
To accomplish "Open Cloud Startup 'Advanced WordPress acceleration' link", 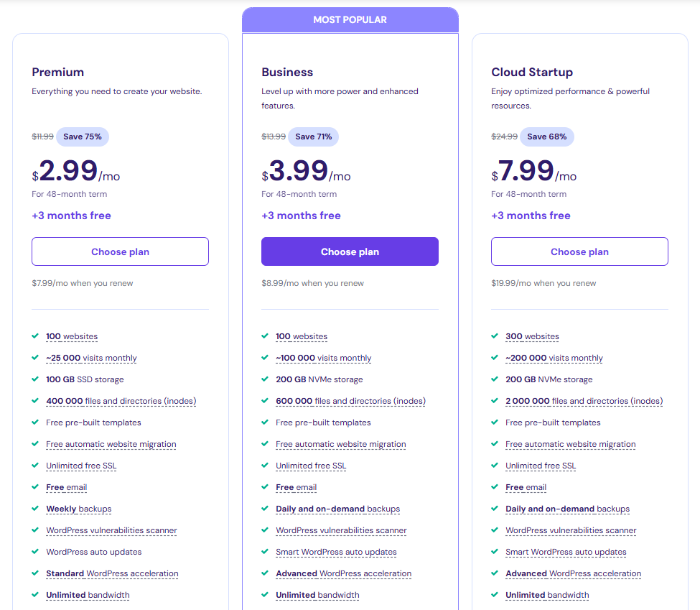I will (x=573, y=573).
